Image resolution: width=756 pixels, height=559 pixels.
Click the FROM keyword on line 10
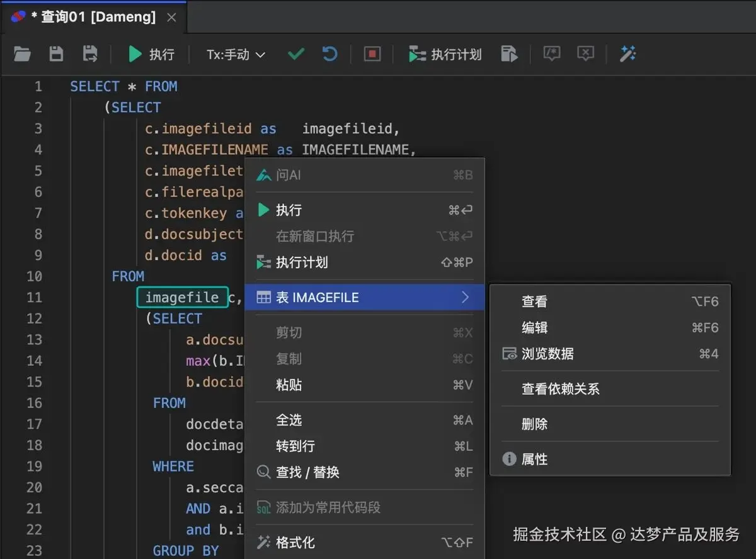128,276
